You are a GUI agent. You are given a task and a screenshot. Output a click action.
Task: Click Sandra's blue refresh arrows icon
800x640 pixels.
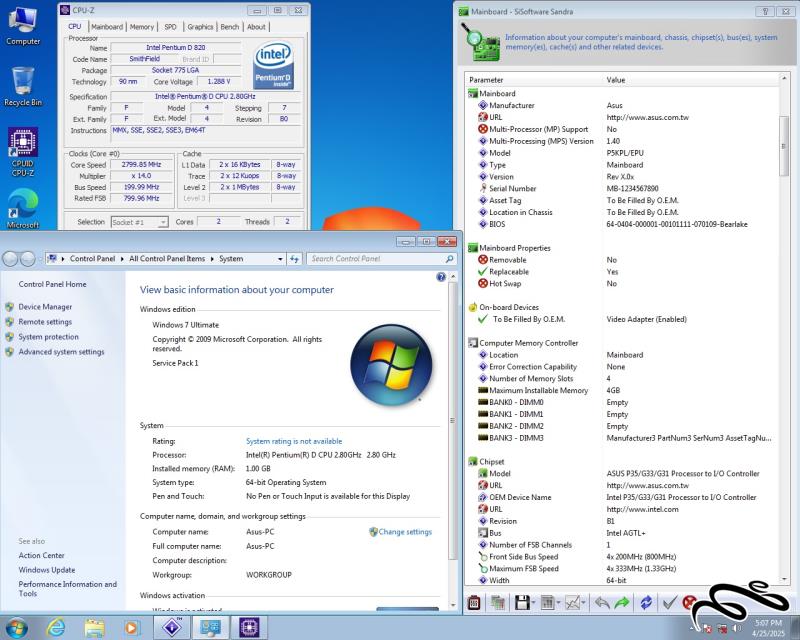(x=646, y=603)
